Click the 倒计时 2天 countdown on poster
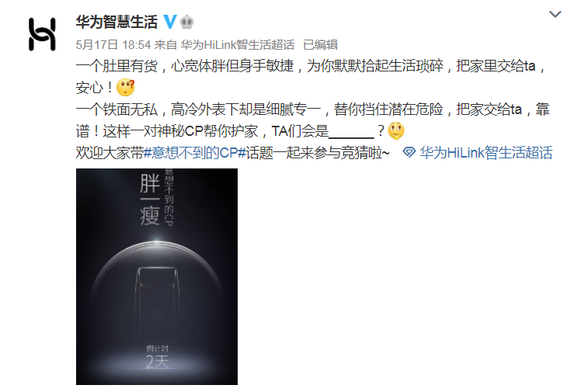Viewport: 581px width, 392px height. 157,357
